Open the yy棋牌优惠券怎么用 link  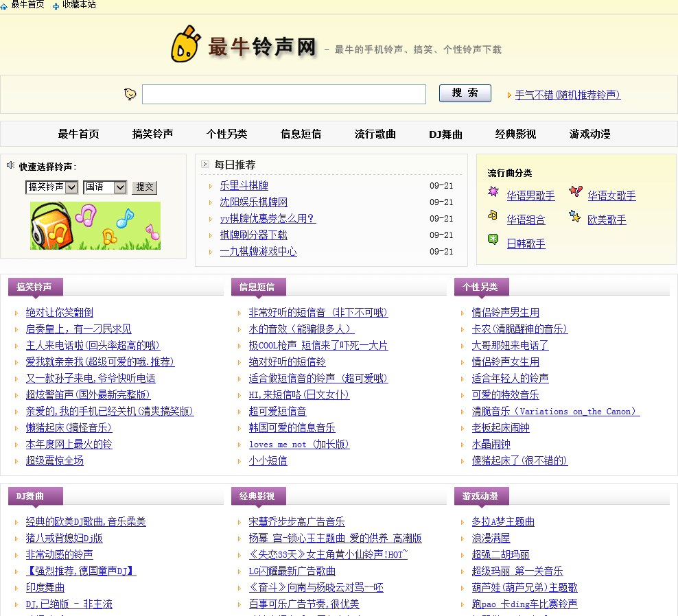coord(268,218)
